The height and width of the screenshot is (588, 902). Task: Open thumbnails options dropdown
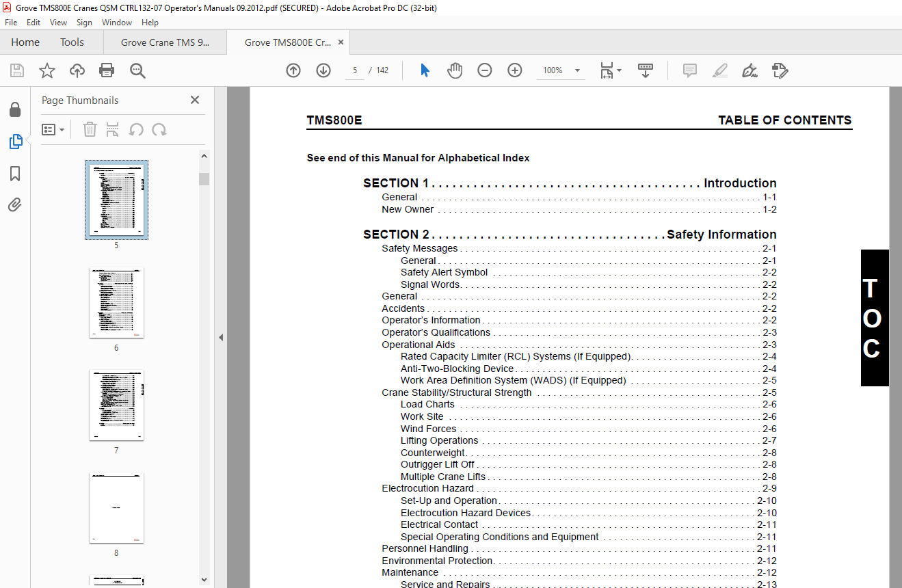53,129
